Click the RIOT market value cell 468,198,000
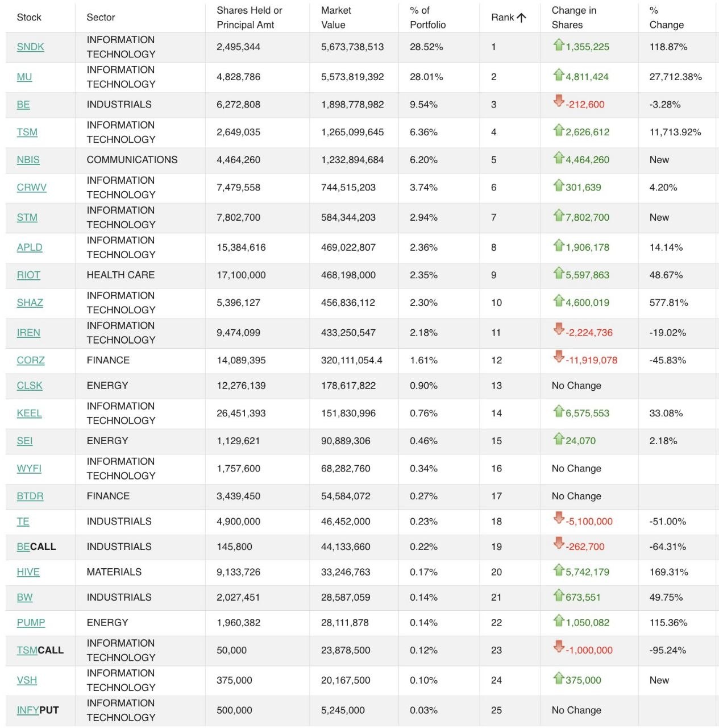 [x=348, y=275]
